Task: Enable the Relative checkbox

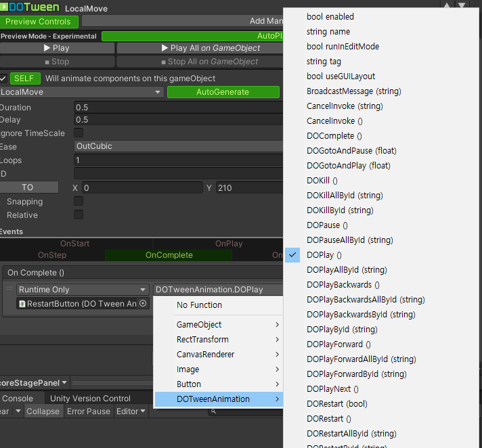Action: click(x=79, y=215)
